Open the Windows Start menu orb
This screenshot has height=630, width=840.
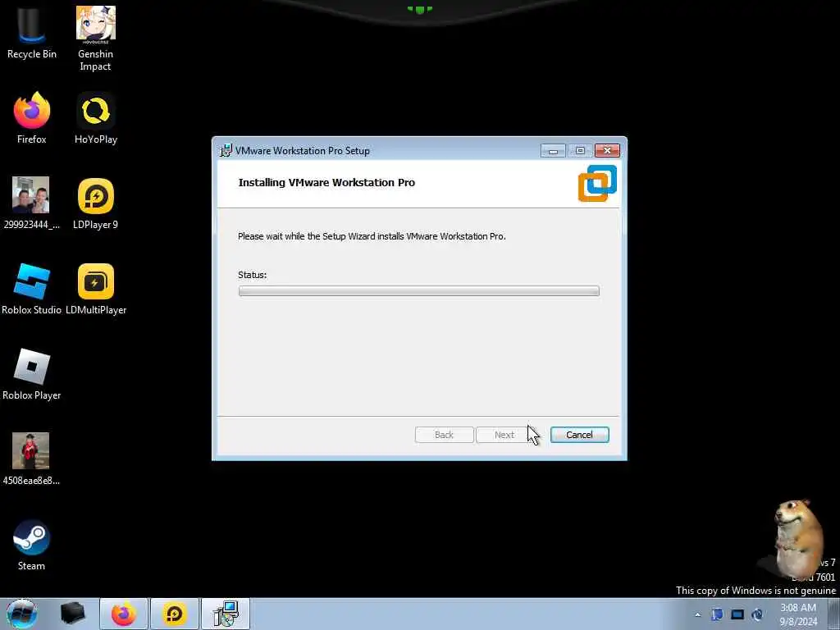point(22,614)
